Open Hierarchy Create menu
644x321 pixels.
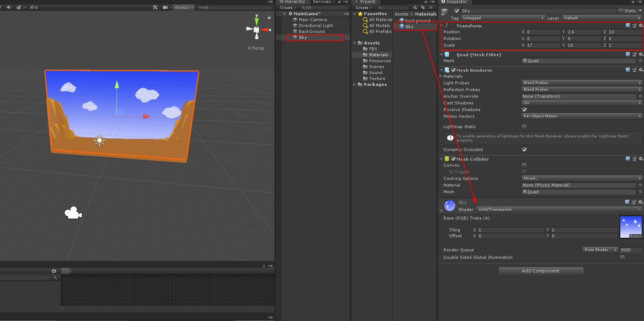288,7
